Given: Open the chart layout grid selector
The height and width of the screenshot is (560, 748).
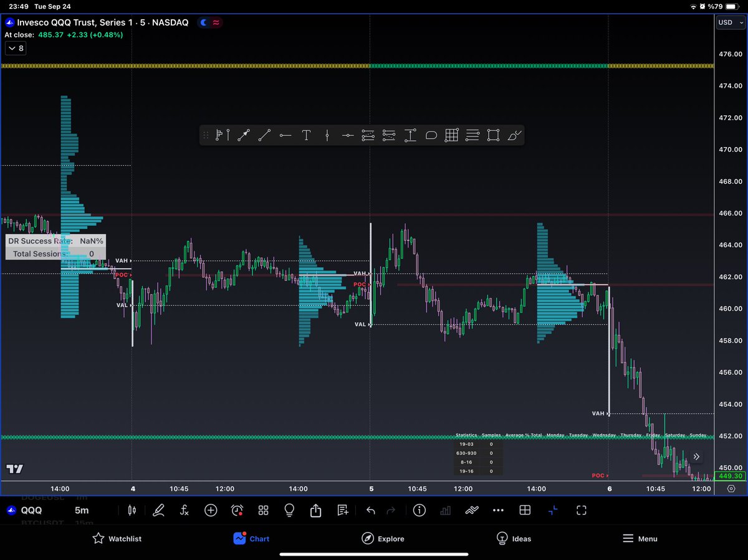Looking at the screenshot, I should [525, 510].
